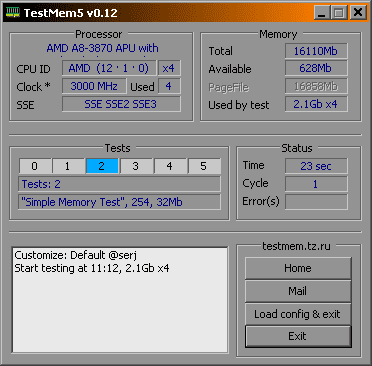This screenshot has height=366, width=372.
Task: Click 'Start testing at 11:12, 2.1Gb x4' log line
Action: pos(92,268)
